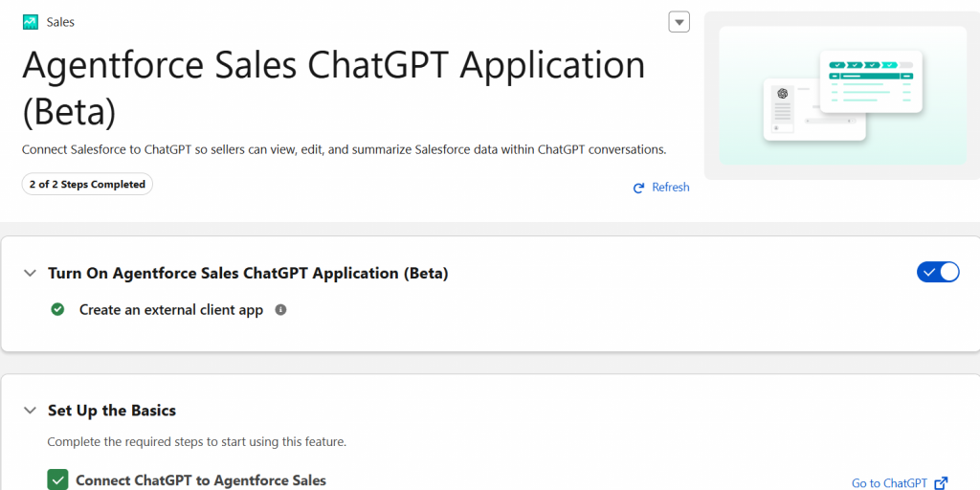Image resolution: width=980 pixels, height=490 pixels.
Task: Click the ChatGPT logo in the illustration
Action: (x=782, y=94)
